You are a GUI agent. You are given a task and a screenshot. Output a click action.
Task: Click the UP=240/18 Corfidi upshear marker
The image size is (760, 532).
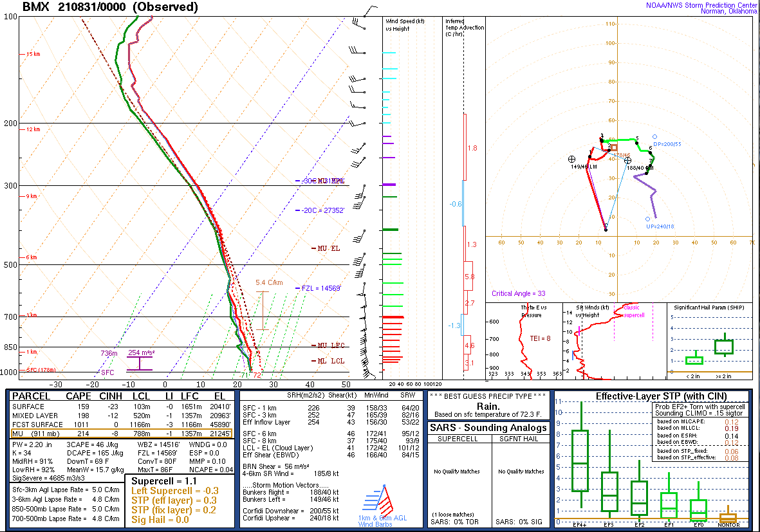647,219
